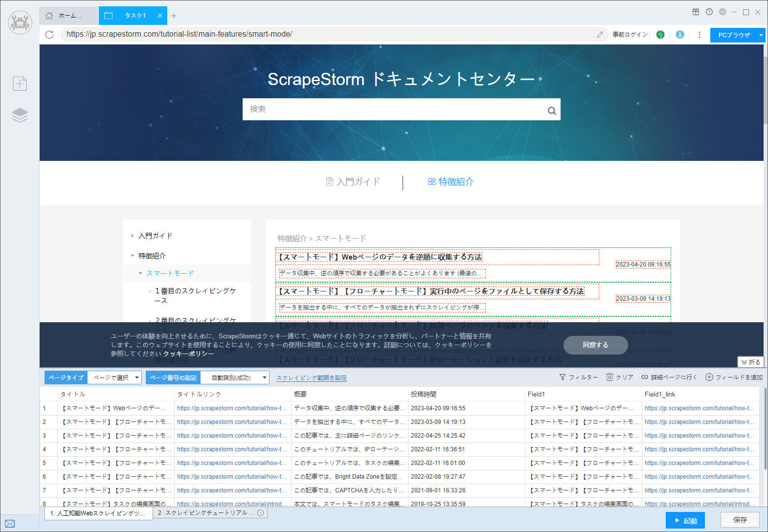Select the 入門ガイド navigation tab
Screen dimensions: 768x532
pos(353,182)
